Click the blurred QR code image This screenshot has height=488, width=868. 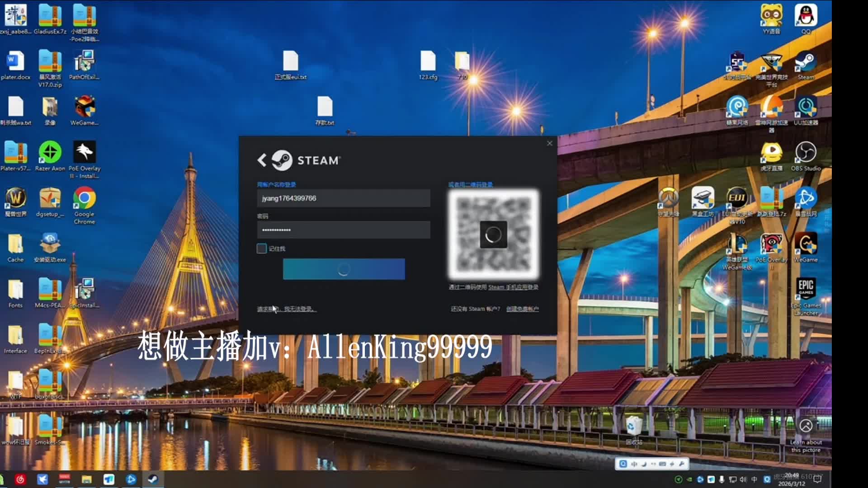click(x=493, y=235)
